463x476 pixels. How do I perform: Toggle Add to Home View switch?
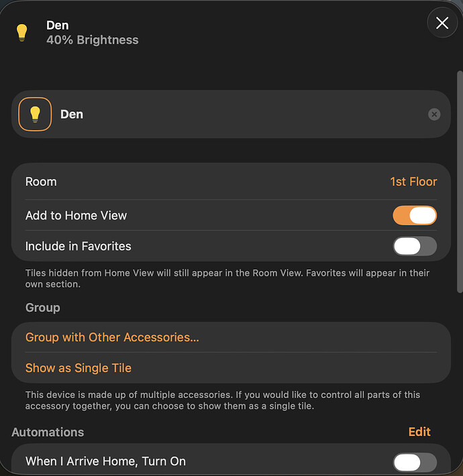(414, 215)
